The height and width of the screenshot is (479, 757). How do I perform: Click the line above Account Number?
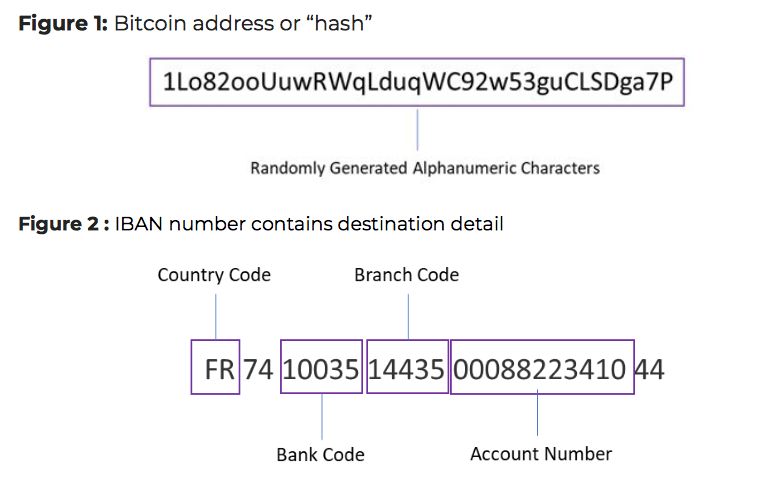click(x=537, y=412)
